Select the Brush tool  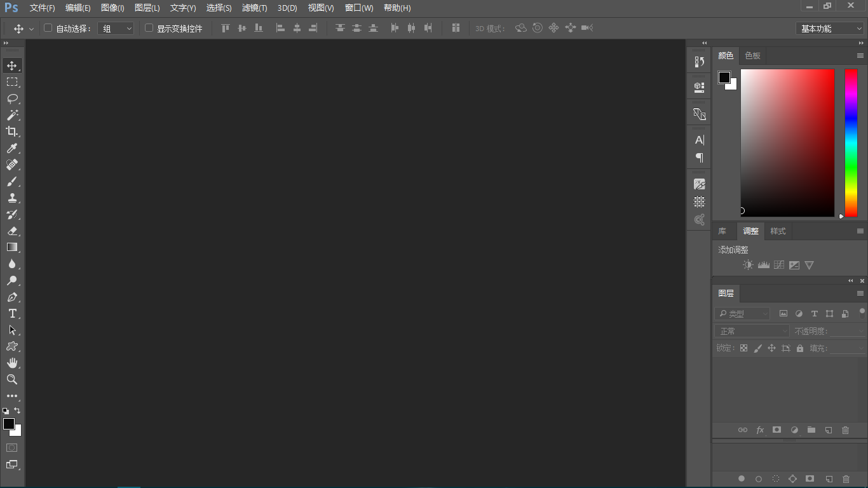click(x=12, y=181)
